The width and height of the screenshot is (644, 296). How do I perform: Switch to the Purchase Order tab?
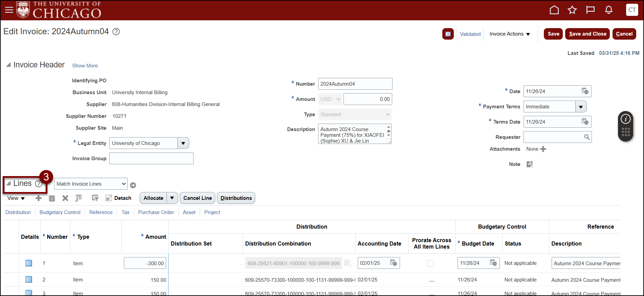(156, 212)
